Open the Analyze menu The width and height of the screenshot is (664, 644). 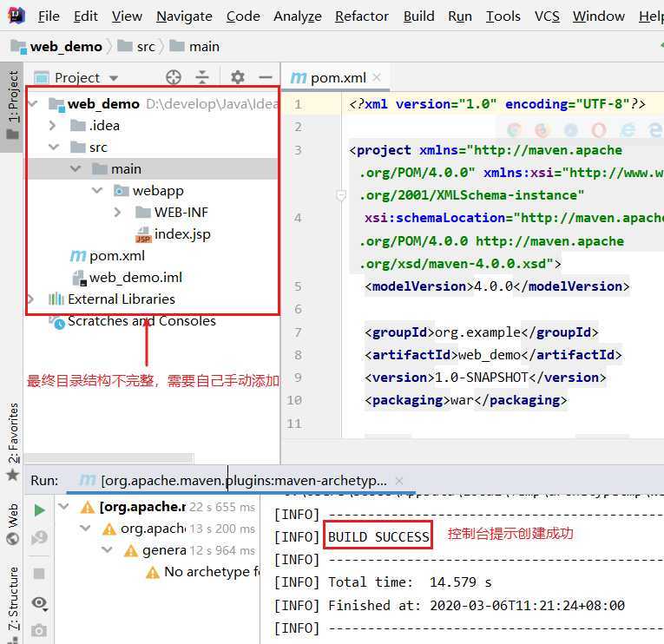(297, 16)
